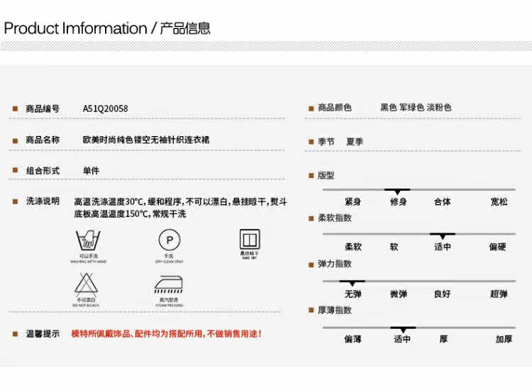Click the 紧身 fit label

(x=353, y=202)
